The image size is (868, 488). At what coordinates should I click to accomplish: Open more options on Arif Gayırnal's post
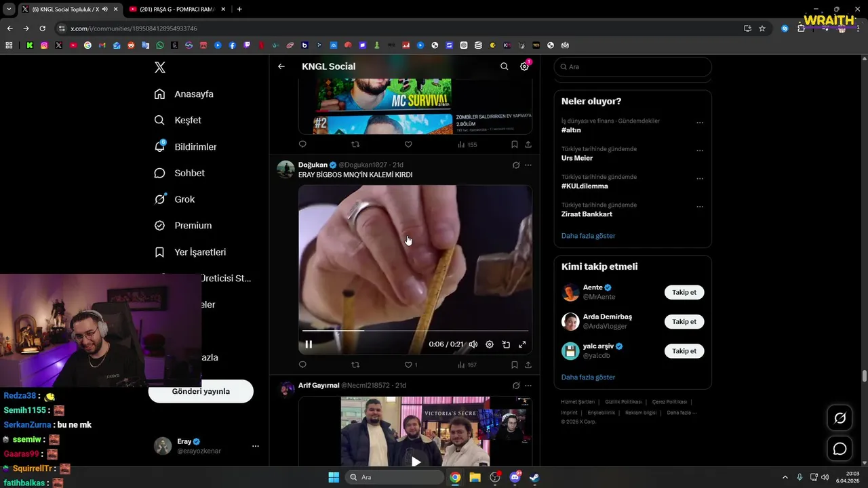coord(528,385)
